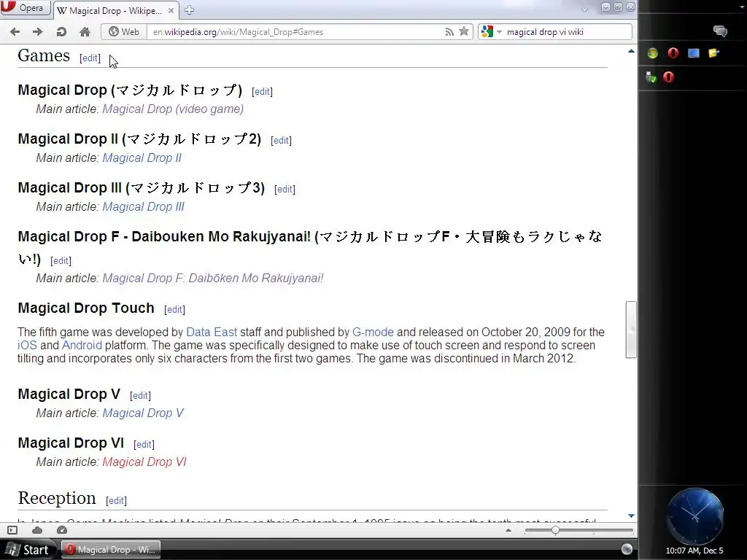The image size is (747, 560).
Task: Edit the Magical Drop II section
Action: coord(281,141)
